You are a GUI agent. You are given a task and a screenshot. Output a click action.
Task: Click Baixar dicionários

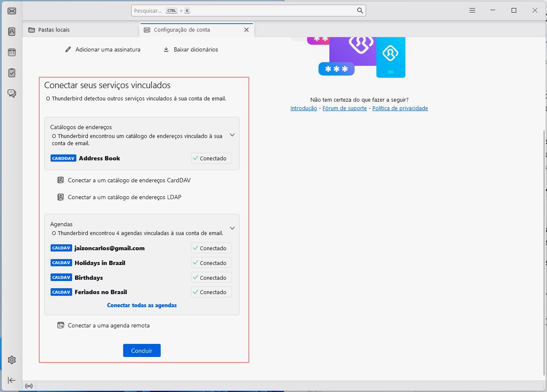pos(191,49)
